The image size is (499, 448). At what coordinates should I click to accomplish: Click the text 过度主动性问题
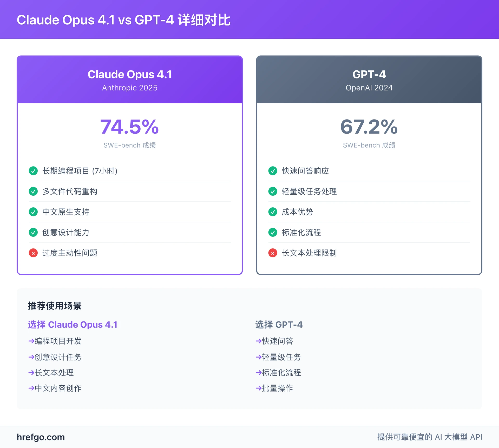point(70,253)
